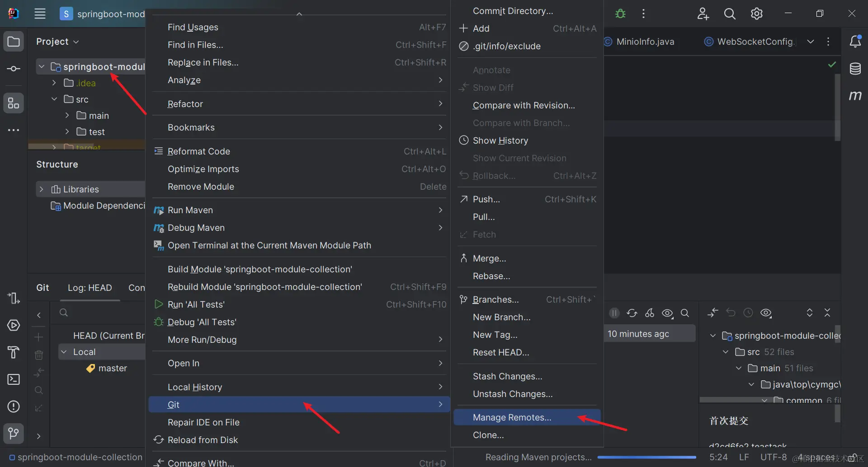This screenshot has height=467, width=868.
Task: Toggle the IntelliSort pause-style button
Action: click(614, 313)
